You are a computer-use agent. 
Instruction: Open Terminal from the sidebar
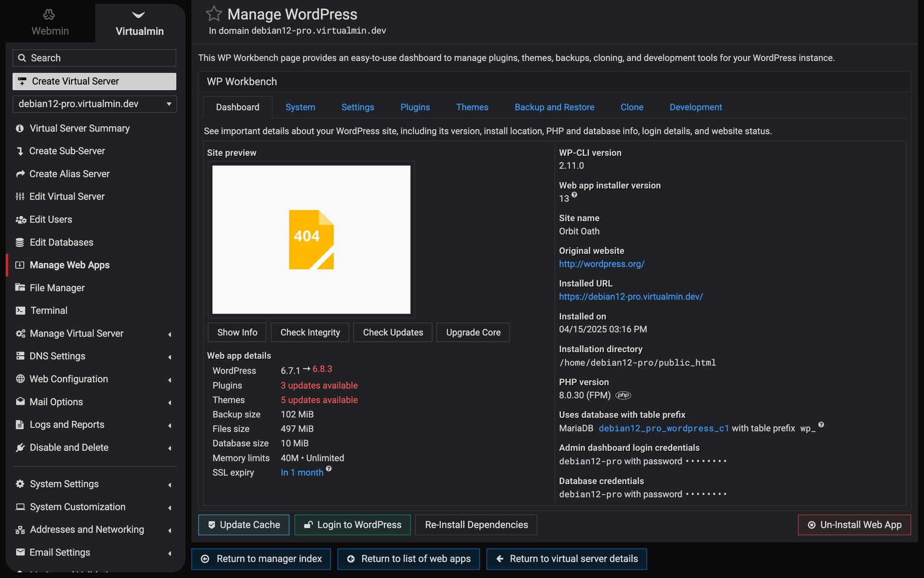[49, 311]
